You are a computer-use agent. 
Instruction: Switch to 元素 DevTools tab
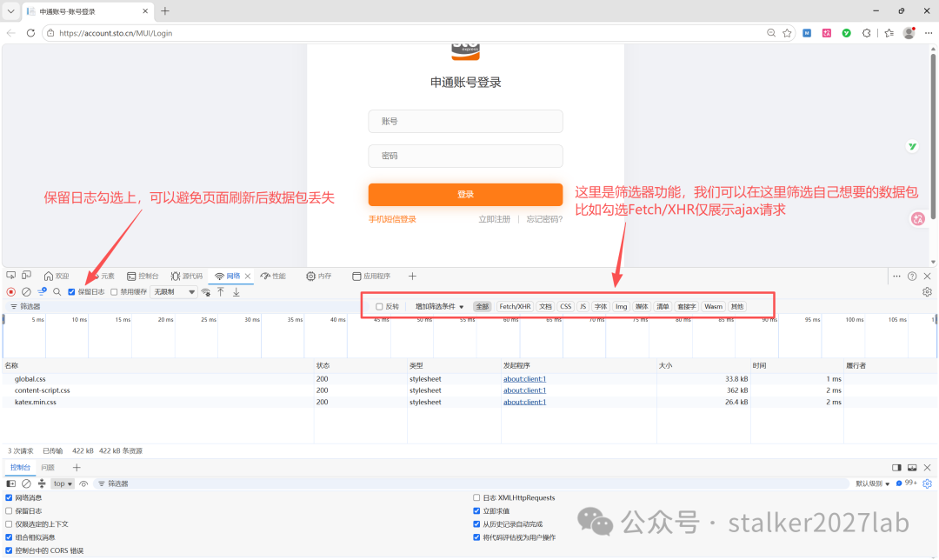tap(103, 277)
